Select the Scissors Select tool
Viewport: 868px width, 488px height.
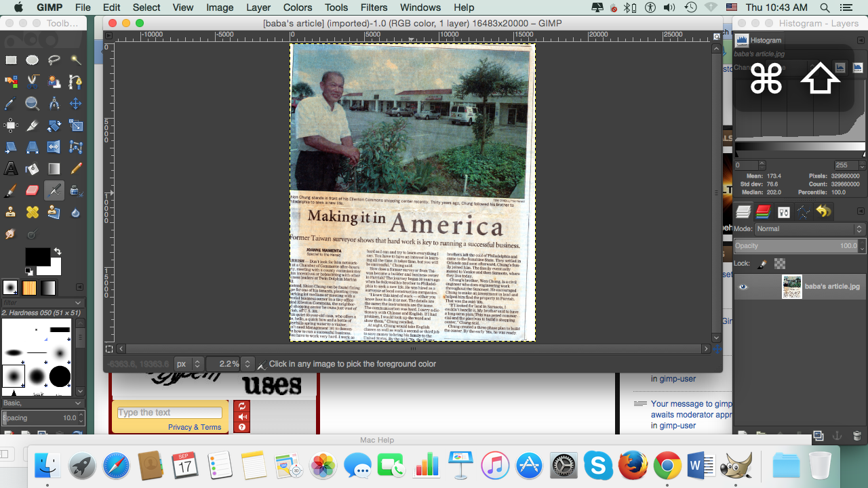click(x=33, y=82)
